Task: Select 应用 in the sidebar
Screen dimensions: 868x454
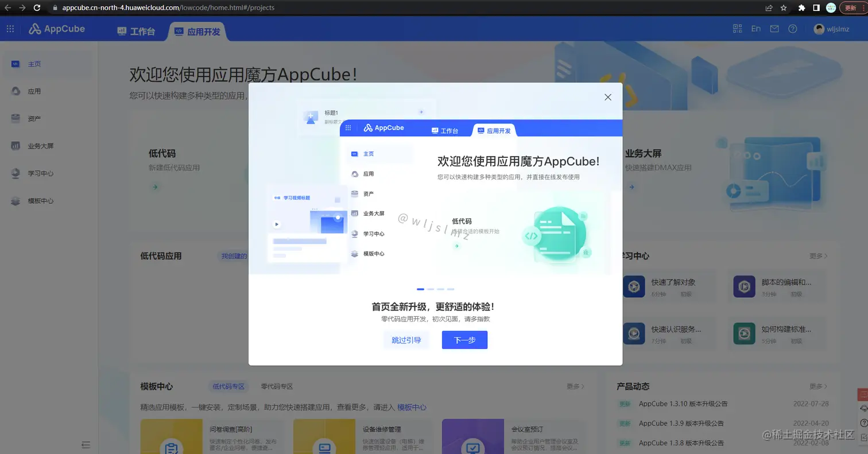Action: [x=49, y=91]
